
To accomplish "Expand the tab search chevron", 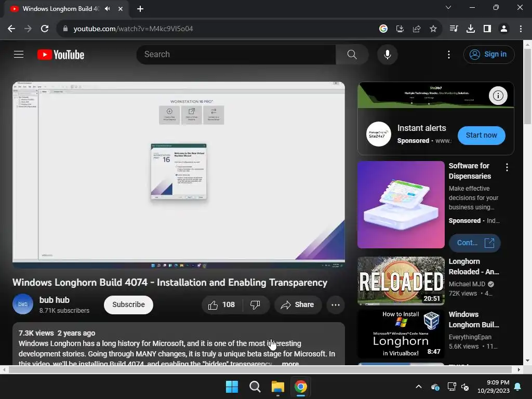I will click(448, 7).
